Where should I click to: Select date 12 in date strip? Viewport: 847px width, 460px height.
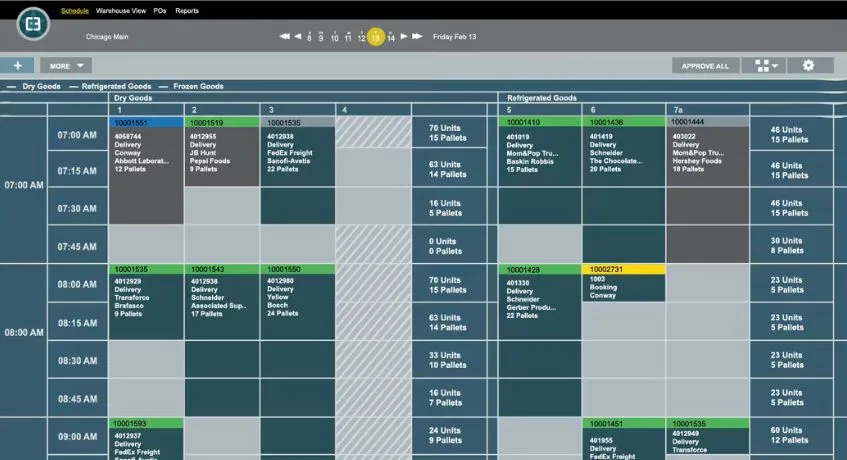pos(361,37)
